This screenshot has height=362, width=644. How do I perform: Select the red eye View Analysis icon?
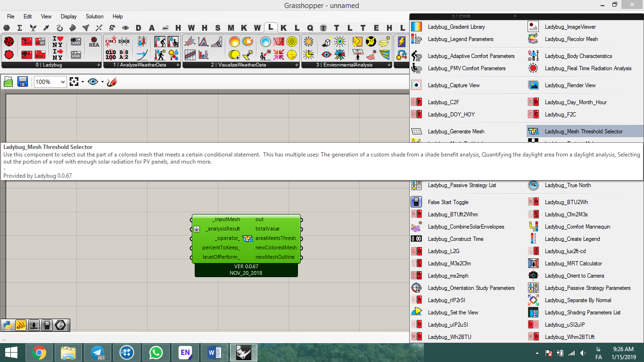point(326,54)
